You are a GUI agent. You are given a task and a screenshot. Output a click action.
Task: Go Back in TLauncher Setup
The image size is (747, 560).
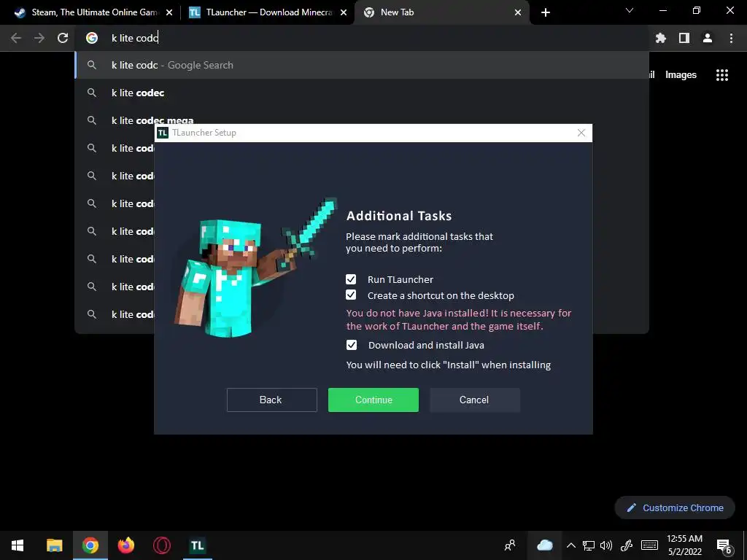271,400
